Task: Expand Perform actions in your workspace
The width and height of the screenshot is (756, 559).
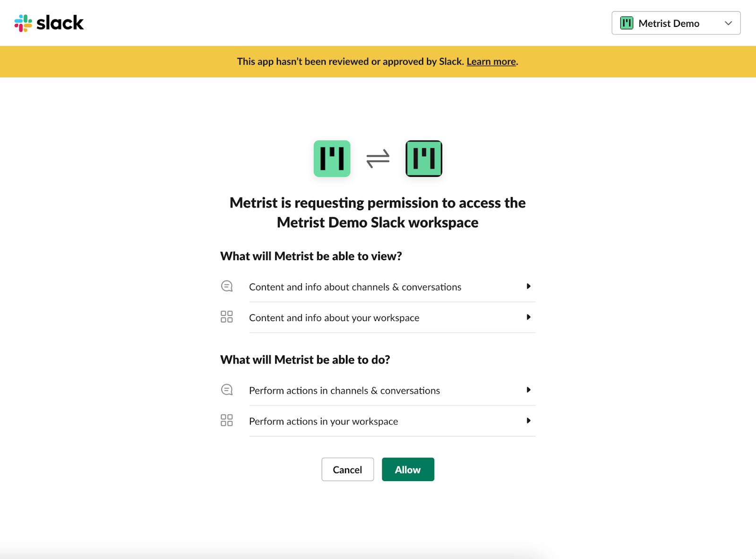Action: pos(392,421)
